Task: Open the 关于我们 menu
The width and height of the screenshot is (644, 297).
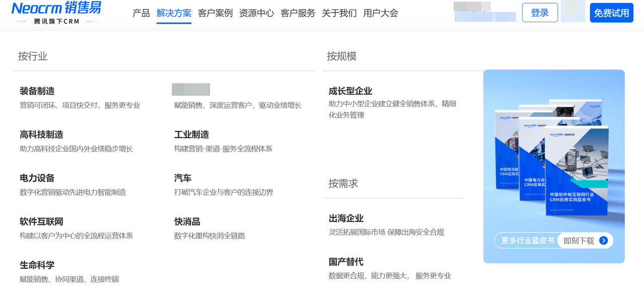Action: pos(340,14)
